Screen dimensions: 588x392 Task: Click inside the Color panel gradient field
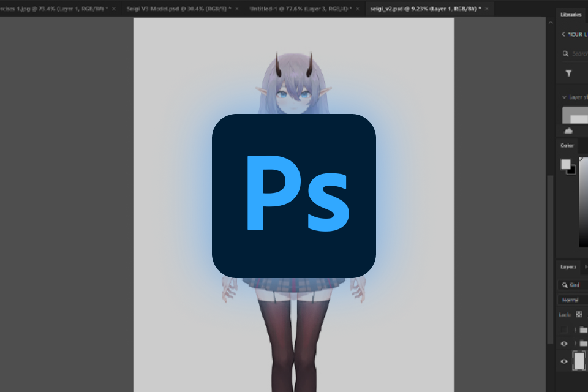[584, 202]
